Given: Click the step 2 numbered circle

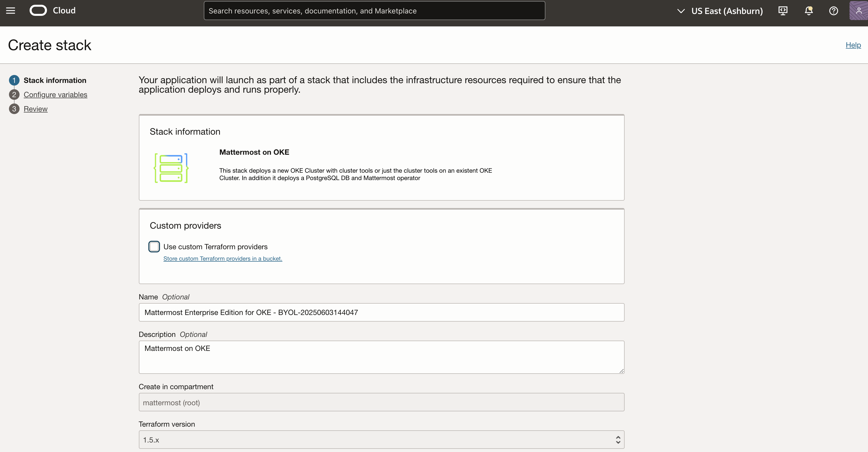Looking at the screenshot, I should point(14,94).
